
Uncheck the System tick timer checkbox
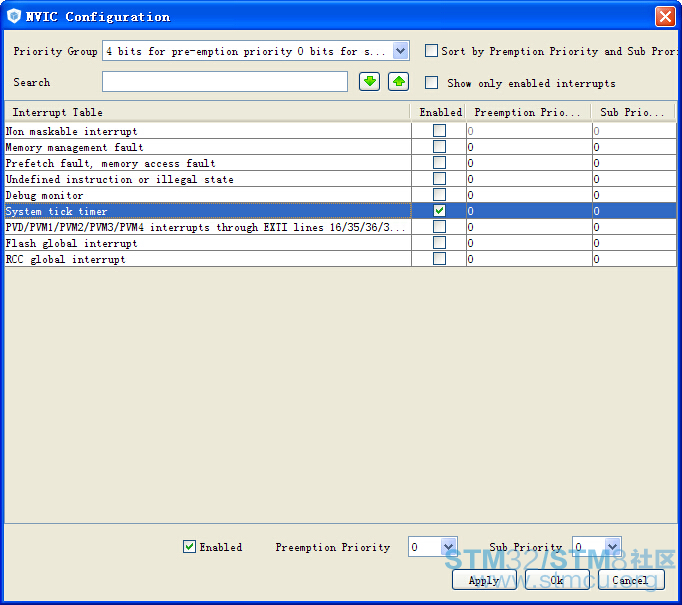pyautogui.click(x=439, y=211)
